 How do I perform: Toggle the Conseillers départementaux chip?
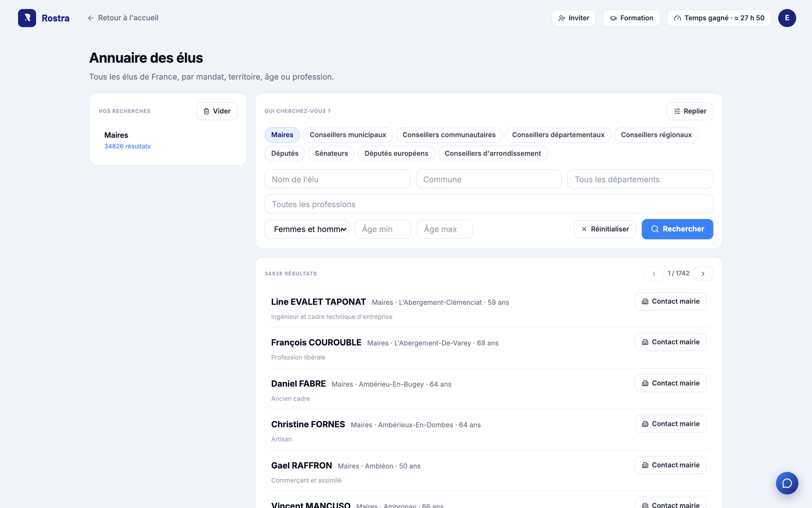click(x=558, y=135)
